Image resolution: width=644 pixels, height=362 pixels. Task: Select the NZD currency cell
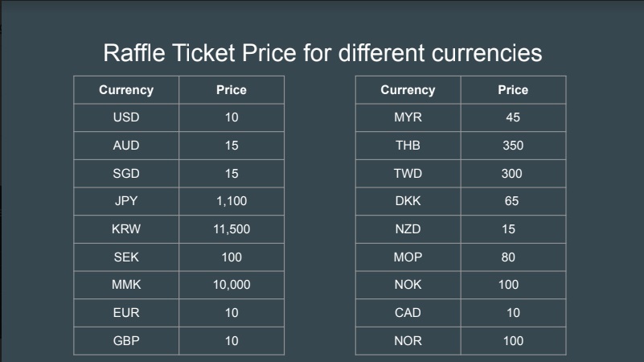pos(408,229)
